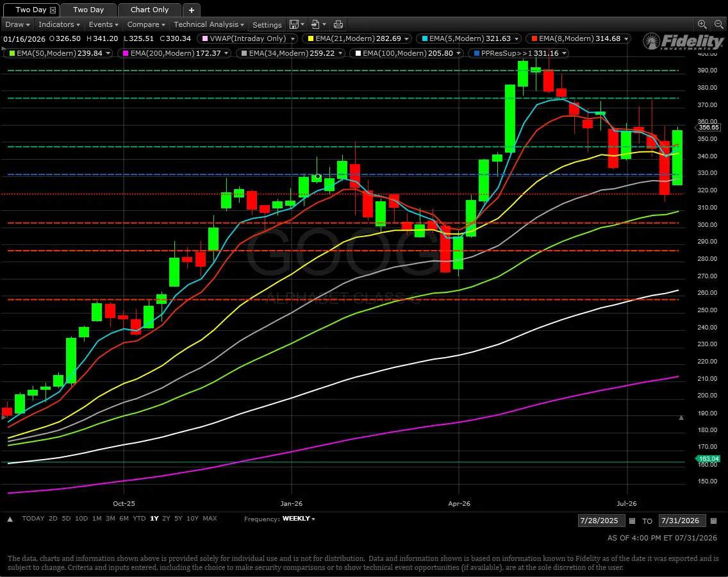
Task: Select the 10Y time range
Action: pyautogui.click(x=192, y=519)
